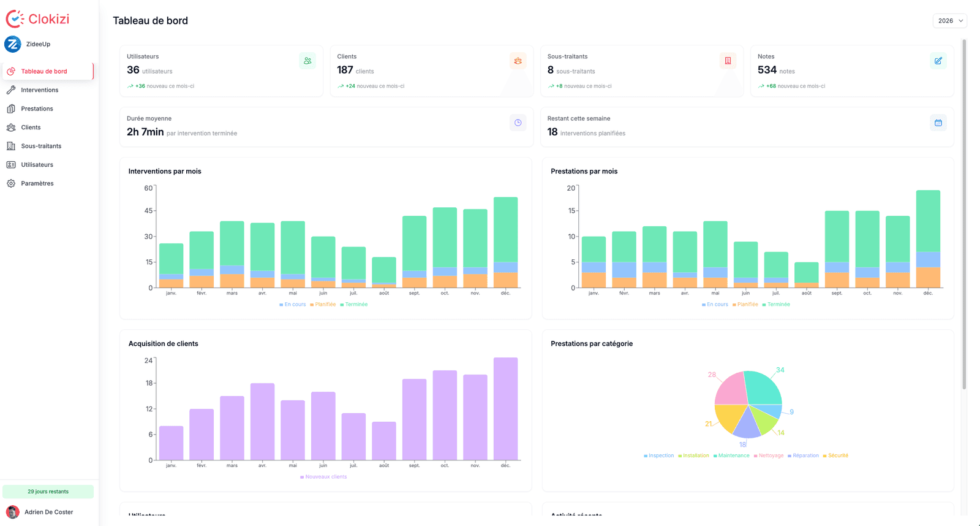Click the ZideeUp organization avatar
The image size is (980, 526).
point(12,44)
